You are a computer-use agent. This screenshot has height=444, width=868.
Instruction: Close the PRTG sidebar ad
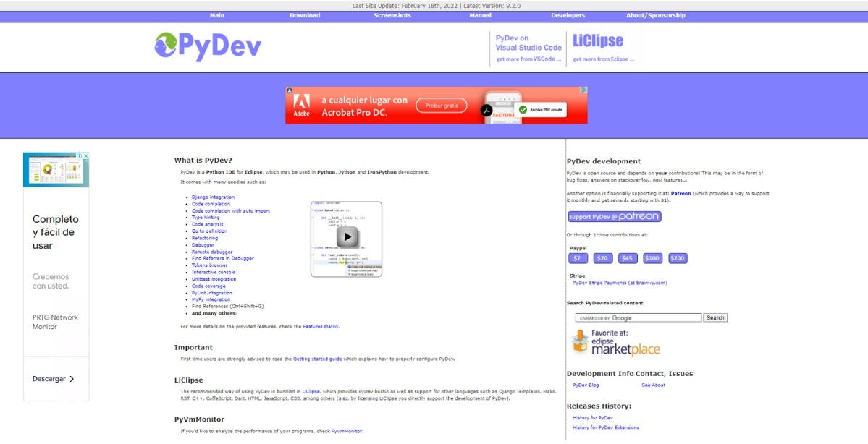(x=85, y=155)
